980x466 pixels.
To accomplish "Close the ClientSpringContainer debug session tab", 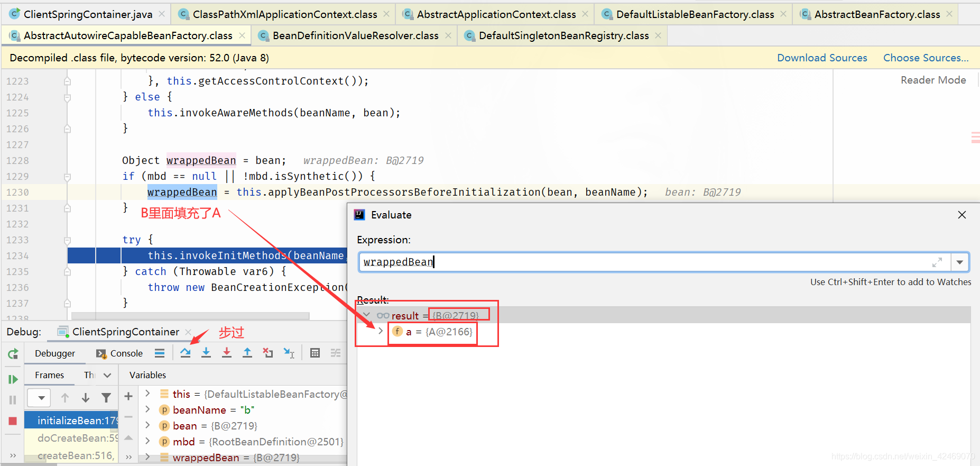I will 188,332.
